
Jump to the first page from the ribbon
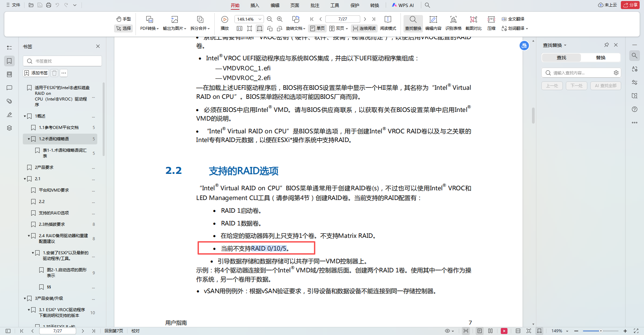312,19
